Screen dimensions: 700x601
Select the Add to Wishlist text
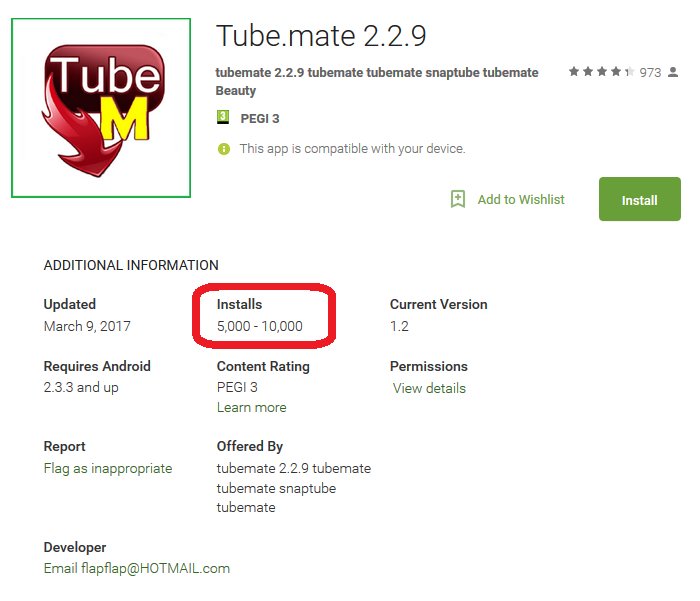[521, 200]
